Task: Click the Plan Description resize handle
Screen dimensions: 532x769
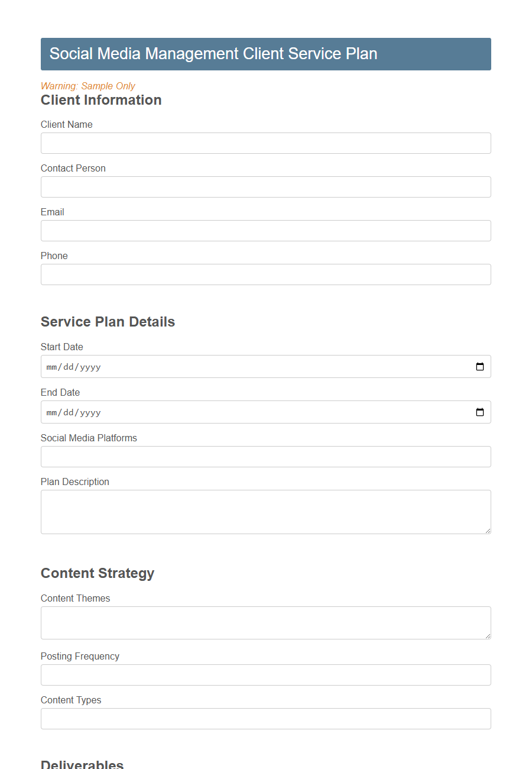Action: [488, 532]
